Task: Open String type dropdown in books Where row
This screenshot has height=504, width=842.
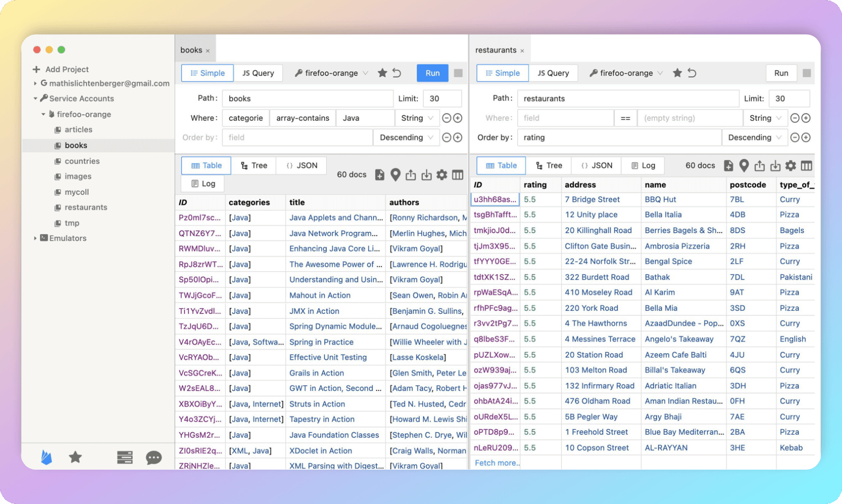Action: (x=417, y=118)
